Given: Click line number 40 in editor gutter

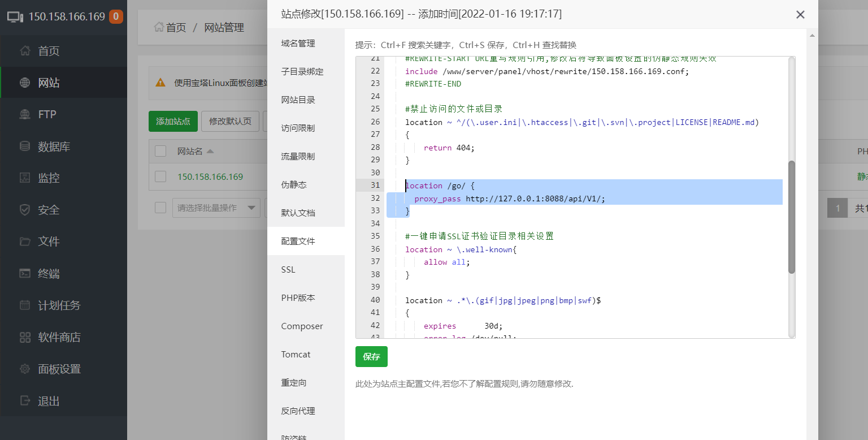Looking at the screenshot, I should coord(375,300).
